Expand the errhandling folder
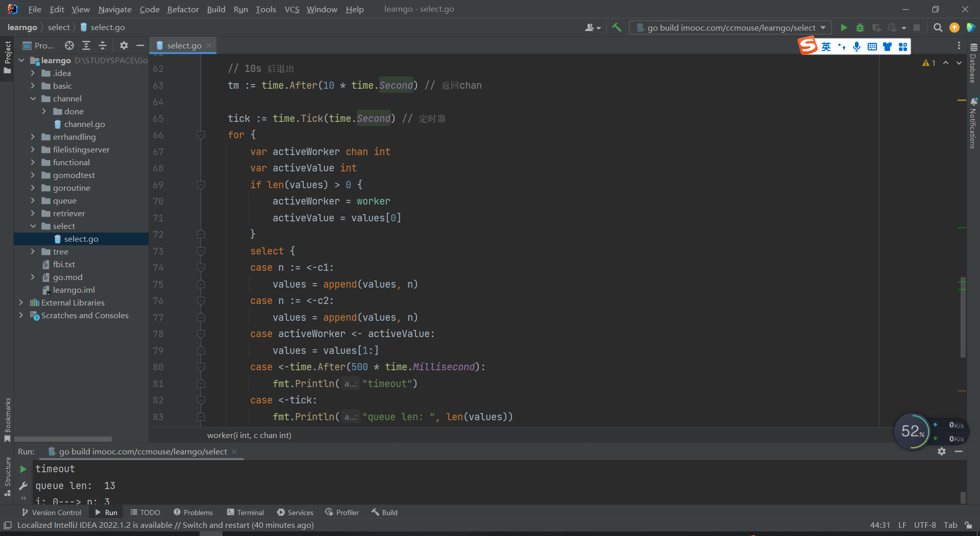980x536 pixels. pyautogui.click(x=33, y=137)
